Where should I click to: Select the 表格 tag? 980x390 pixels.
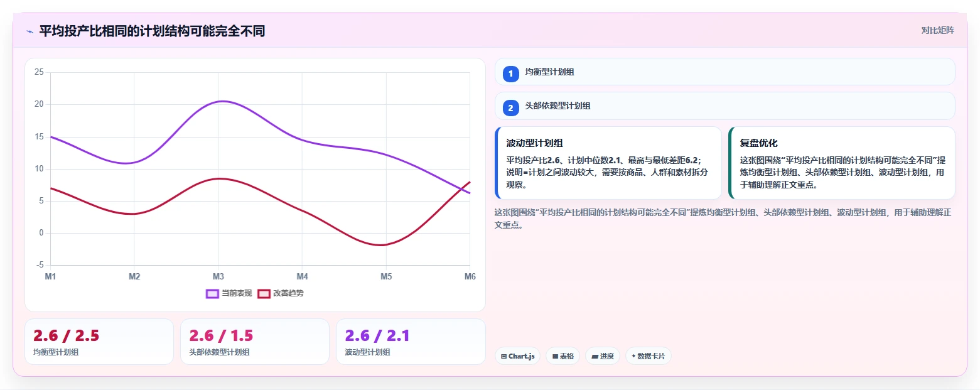[563, 356]
